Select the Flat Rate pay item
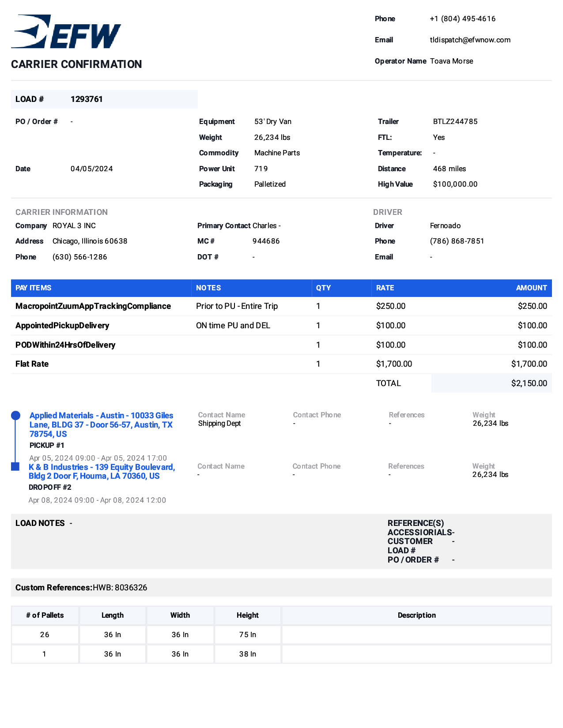This screenshot has height=728, width=563. (32, 364)
